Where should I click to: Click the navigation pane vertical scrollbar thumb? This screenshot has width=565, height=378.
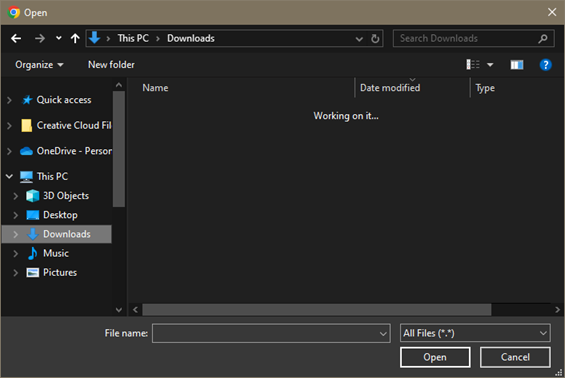[119, 149]
